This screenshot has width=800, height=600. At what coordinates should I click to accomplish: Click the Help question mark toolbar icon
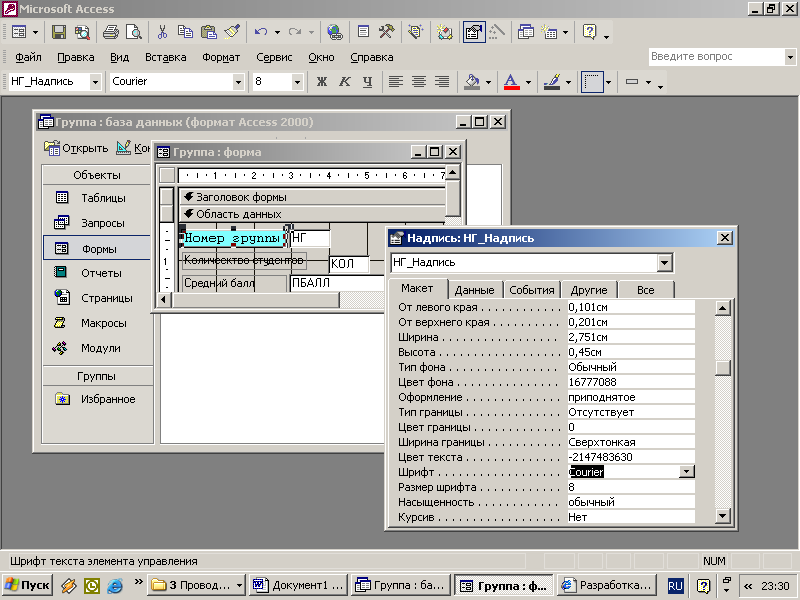(589, 33)
